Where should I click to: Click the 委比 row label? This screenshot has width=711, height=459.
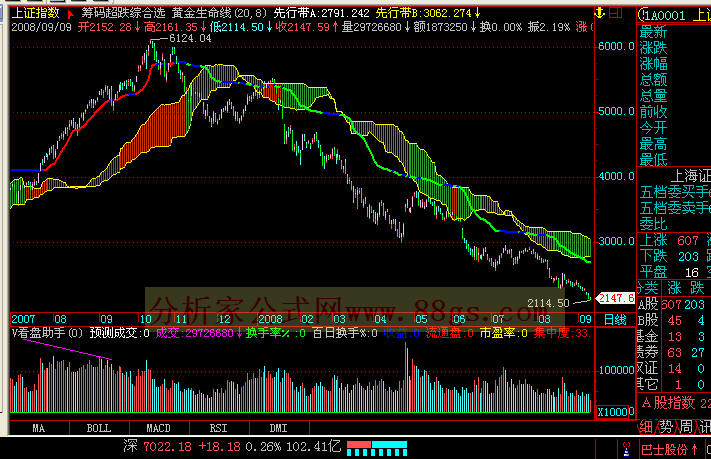point(653,224)
